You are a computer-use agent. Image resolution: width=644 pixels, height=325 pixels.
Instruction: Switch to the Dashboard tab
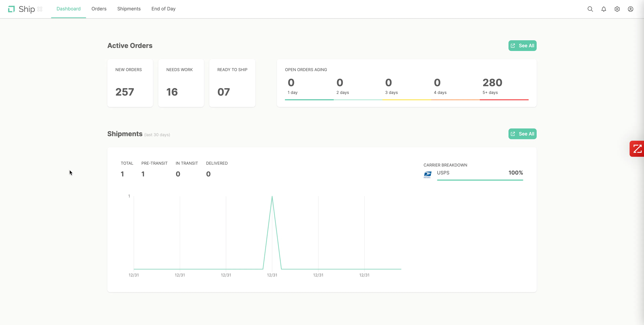click(x=68, y=9)
